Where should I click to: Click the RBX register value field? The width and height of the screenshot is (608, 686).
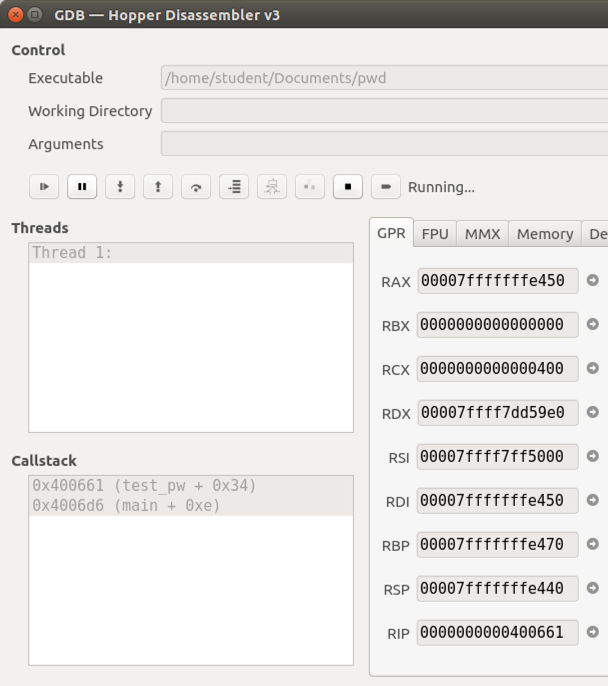[497, 325]
